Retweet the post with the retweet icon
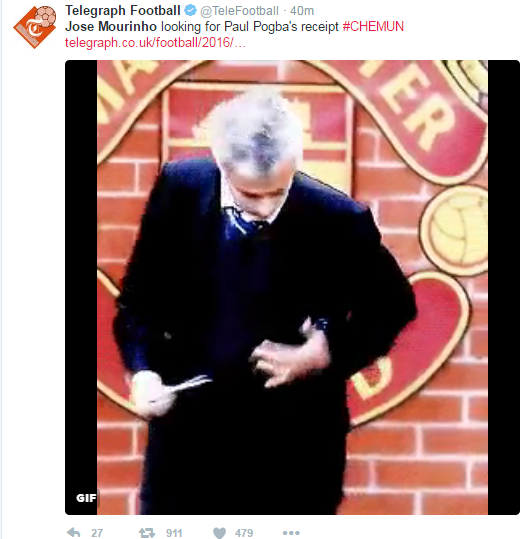This screenshot has width=530, height=539. click(147, 533)
